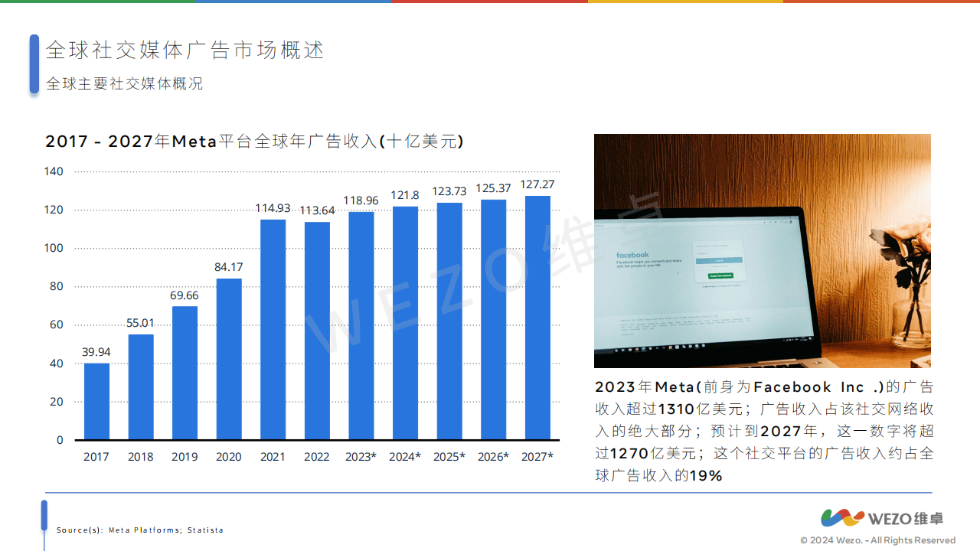Screen dimensions: 980x551
Task: Click the y-axis value 140
Action: [54, 171]
